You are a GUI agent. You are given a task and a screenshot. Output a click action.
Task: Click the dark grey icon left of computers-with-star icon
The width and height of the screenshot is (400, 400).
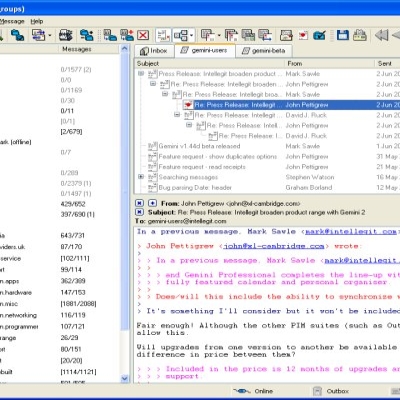click(66, 35)
